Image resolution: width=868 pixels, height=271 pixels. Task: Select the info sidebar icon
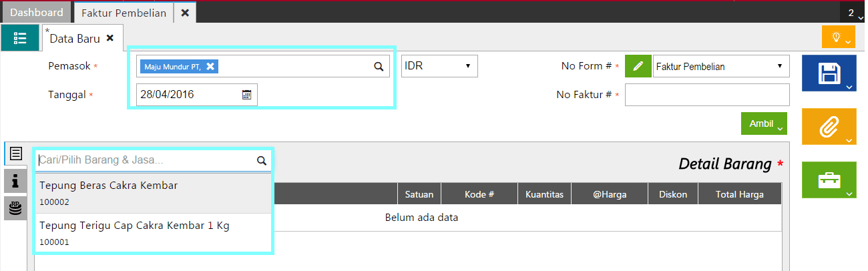click(15, 180)
